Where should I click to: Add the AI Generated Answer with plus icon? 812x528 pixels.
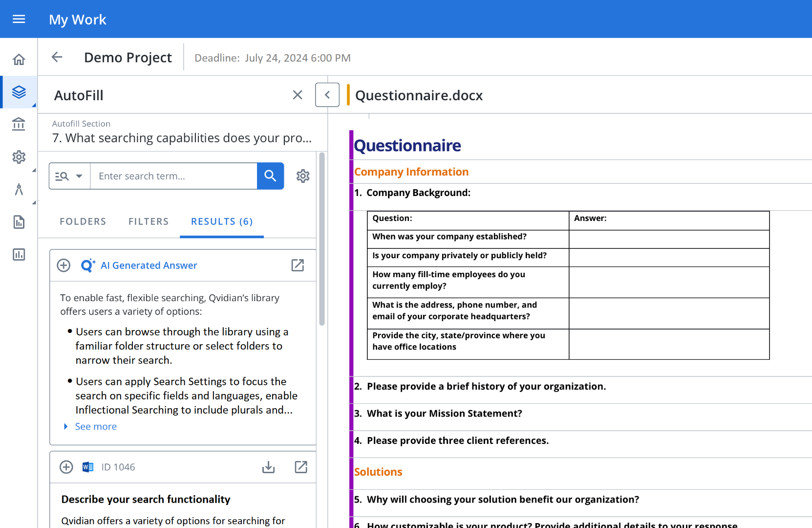(64, 265)
